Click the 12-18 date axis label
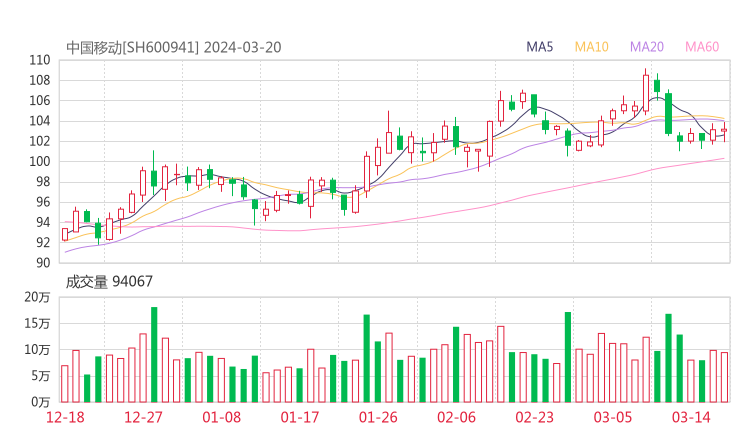 coord(65,417)
